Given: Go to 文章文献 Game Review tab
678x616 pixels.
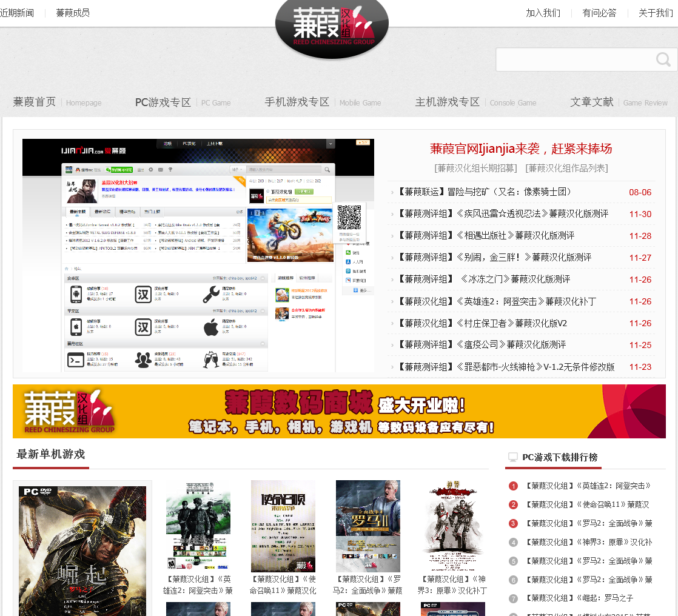Looking at the screenshot, I should coord(619,102).
